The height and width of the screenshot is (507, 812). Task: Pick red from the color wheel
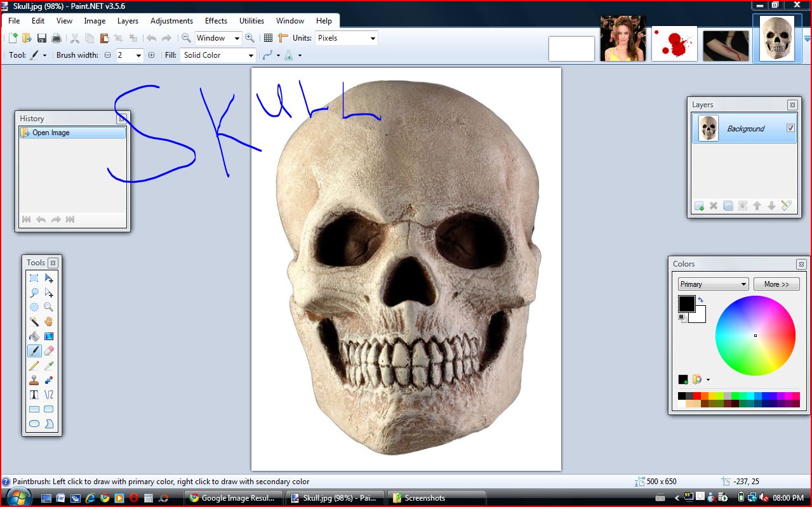pos(790,334)
